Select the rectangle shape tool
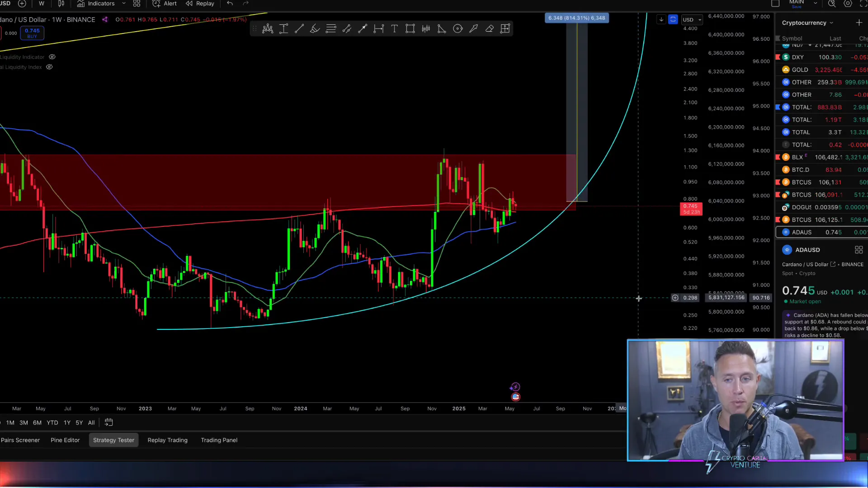Viewport: 868px width, 488px height. click(410, 29)
